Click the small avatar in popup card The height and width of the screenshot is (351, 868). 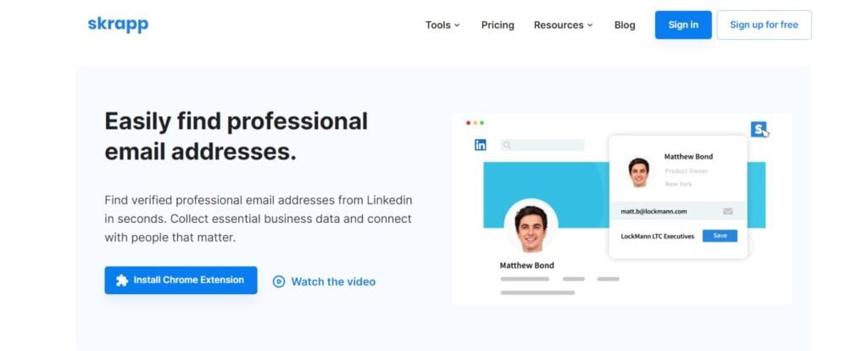click(x=639, y=172)
